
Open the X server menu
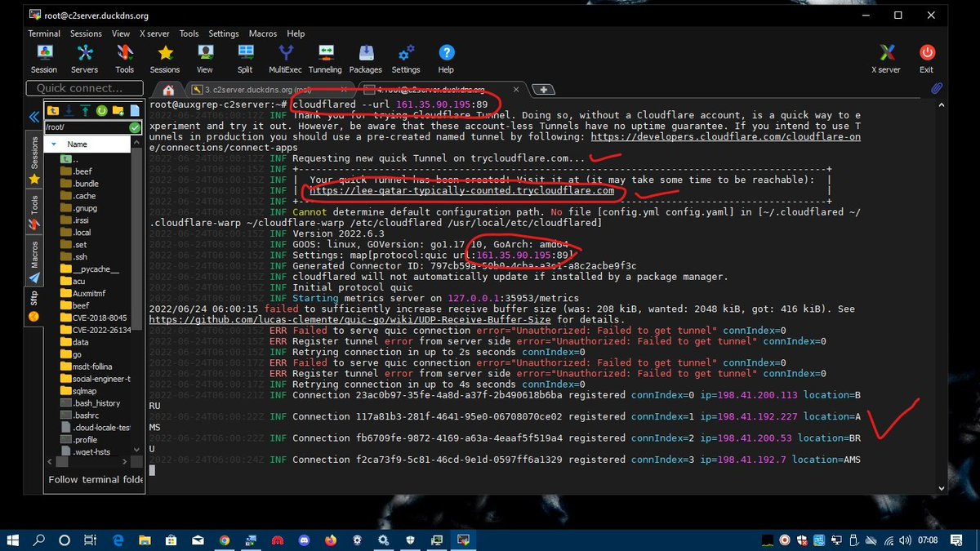(154, 33)
